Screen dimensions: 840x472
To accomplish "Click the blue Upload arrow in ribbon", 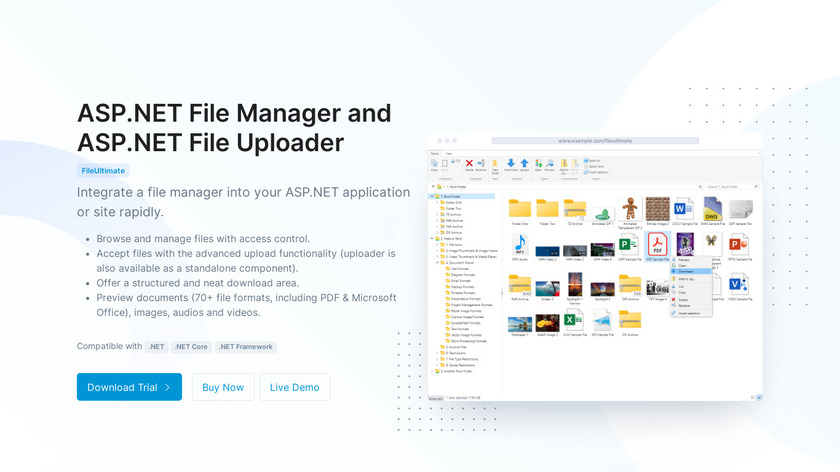I will pyautogui.click(x=524, y=164).
